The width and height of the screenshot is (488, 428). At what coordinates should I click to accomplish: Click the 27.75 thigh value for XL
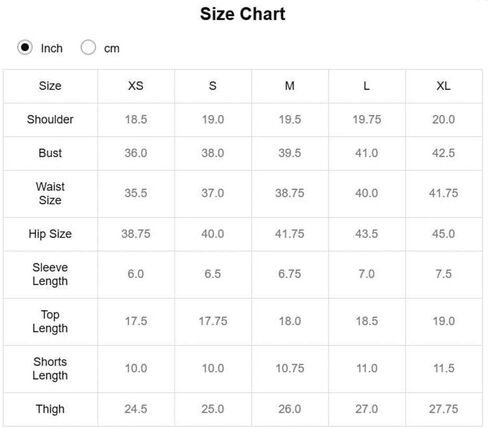(x=443, y=409)
